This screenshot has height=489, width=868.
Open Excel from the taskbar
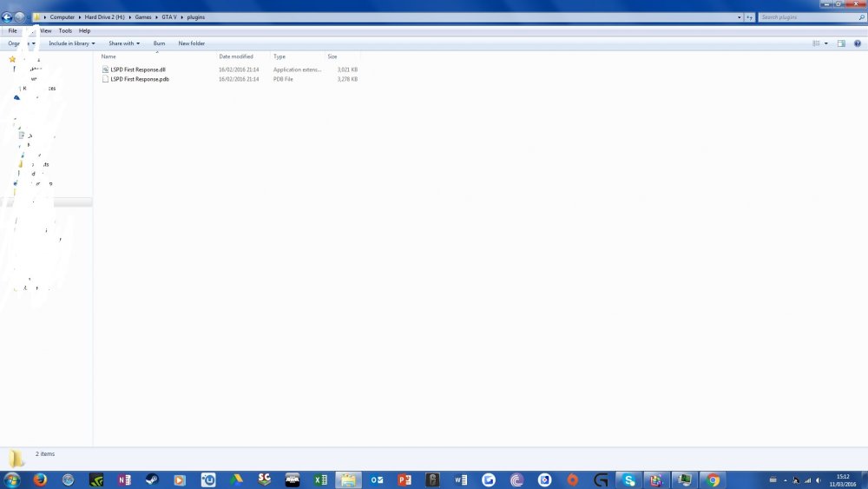pos(320,479)
